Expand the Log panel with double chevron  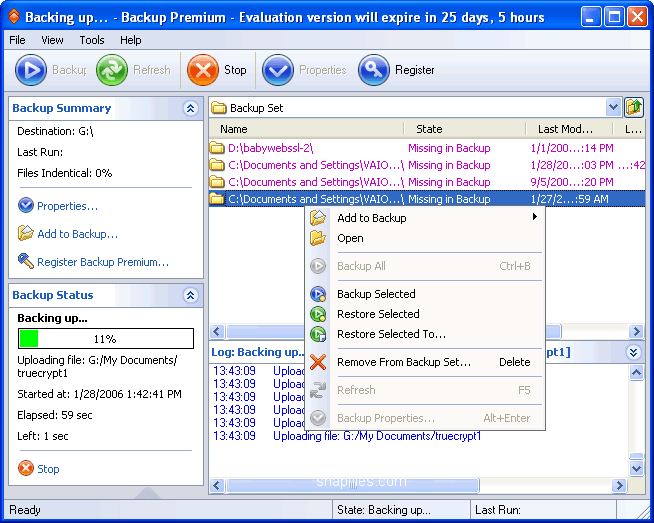[x=633, y=352]
